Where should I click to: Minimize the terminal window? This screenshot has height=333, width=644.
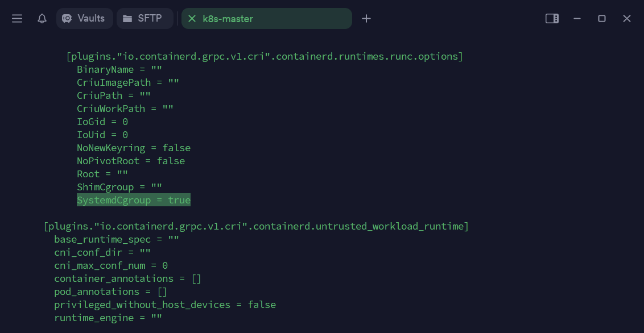(577, 19)
